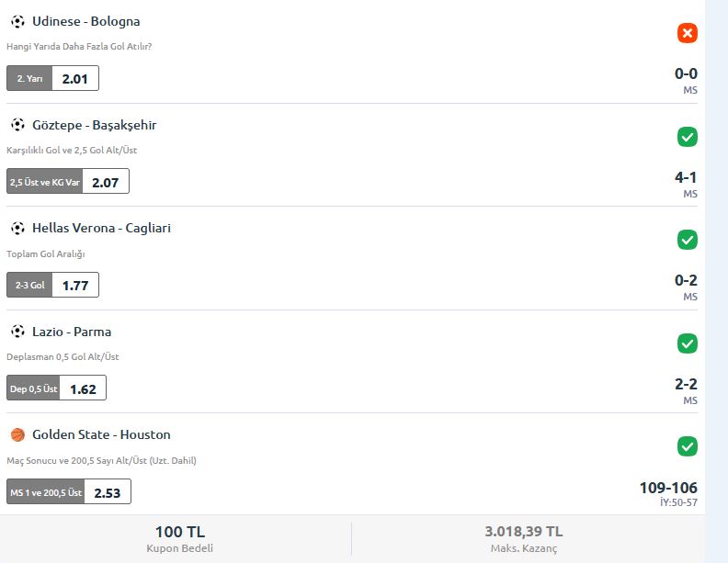
Task: Click the green won checkmark for Göztepe - Başakşehir
Action: click(688, 137)
